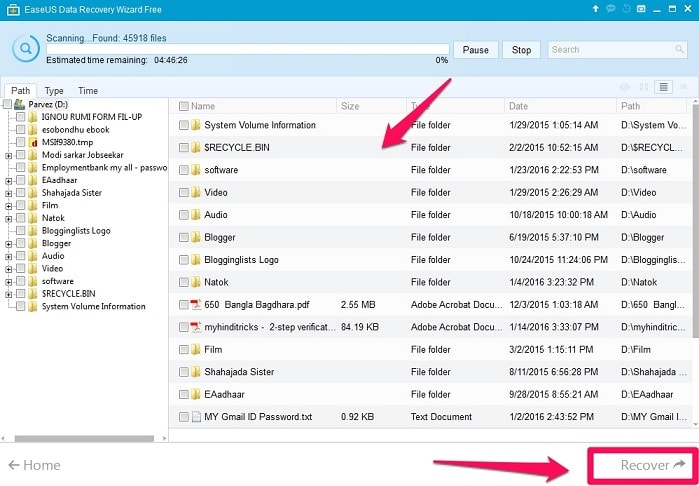
Task: Click folder icon beside Natok in file list
Action: pyautogui.click(x=196, y=282)
